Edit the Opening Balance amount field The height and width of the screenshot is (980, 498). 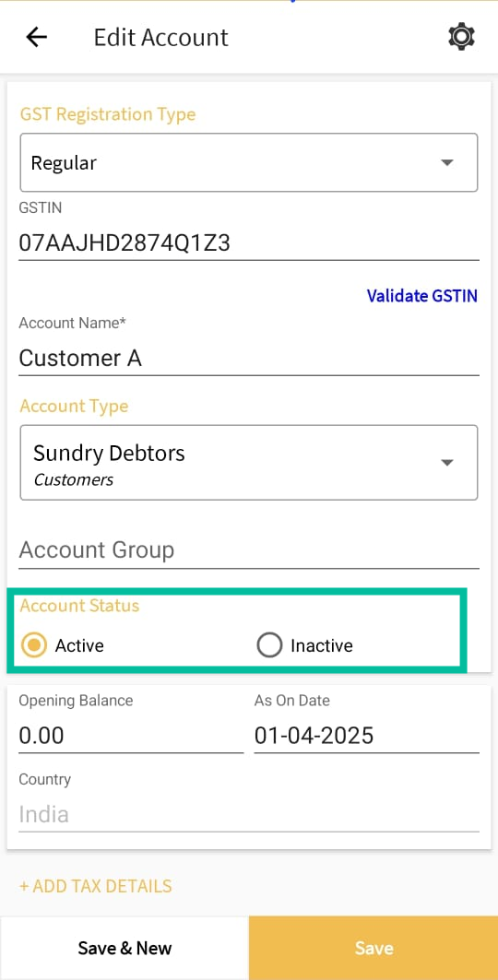coord(131,736)
